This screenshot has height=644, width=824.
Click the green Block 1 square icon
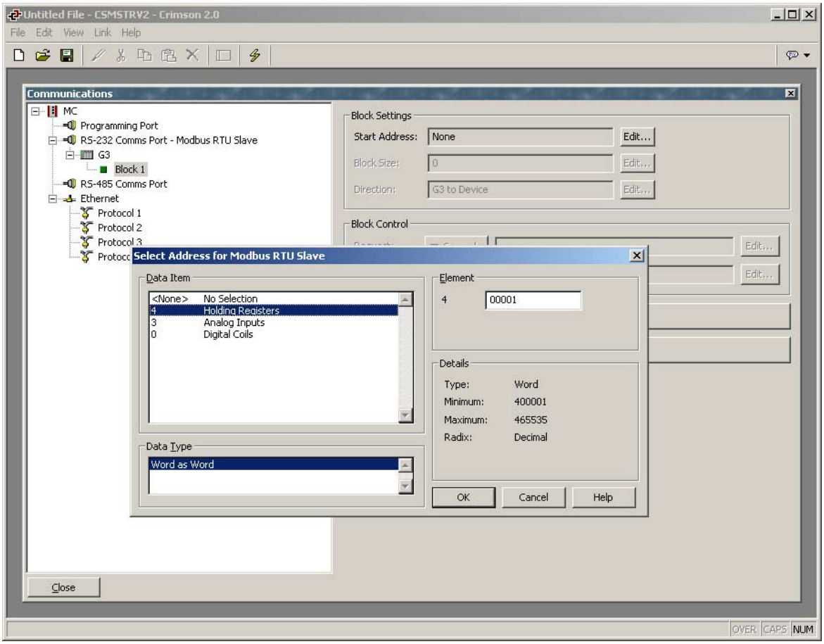point(103,170)
